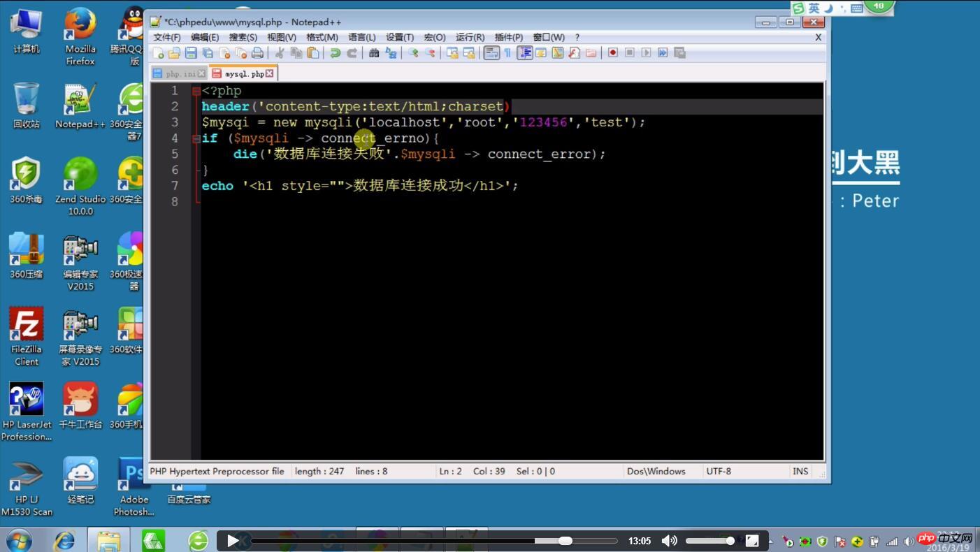Stop macro recording with the square icon

(630, 52)
